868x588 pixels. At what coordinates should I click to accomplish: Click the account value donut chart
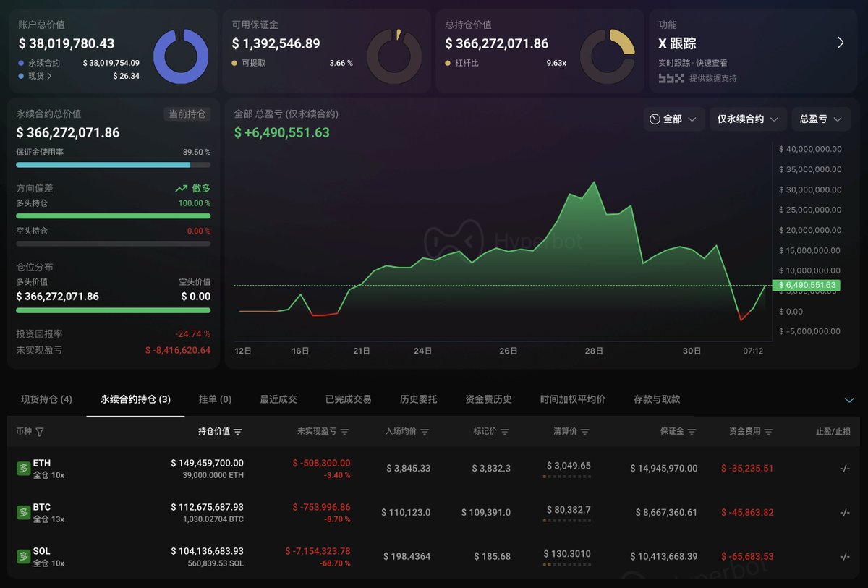pos(181,56)
